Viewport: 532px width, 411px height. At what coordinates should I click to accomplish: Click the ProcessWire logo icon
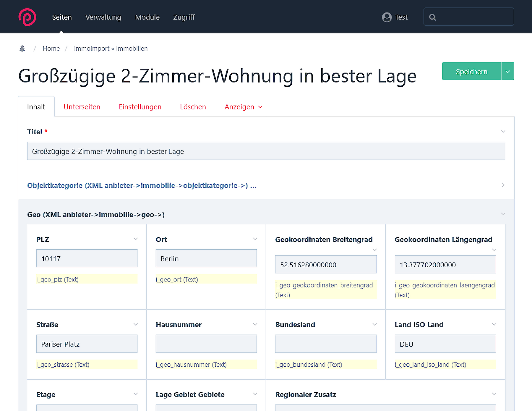pos(27,17)
